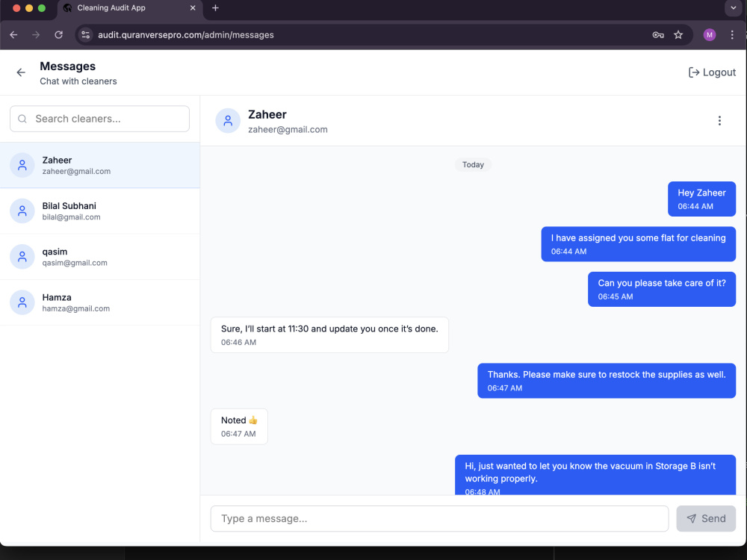The width and height of the screenshot is (747, 560).
Task: Click the avatar in Zaheer's chat header
Action: coord(228,120)
